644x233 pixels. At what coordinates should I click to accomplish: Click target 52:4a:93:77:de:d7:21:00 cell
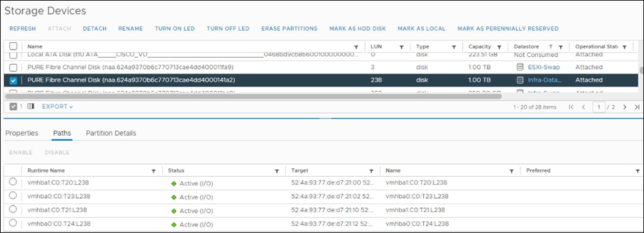pyautogui.click(x=332, y=183)
